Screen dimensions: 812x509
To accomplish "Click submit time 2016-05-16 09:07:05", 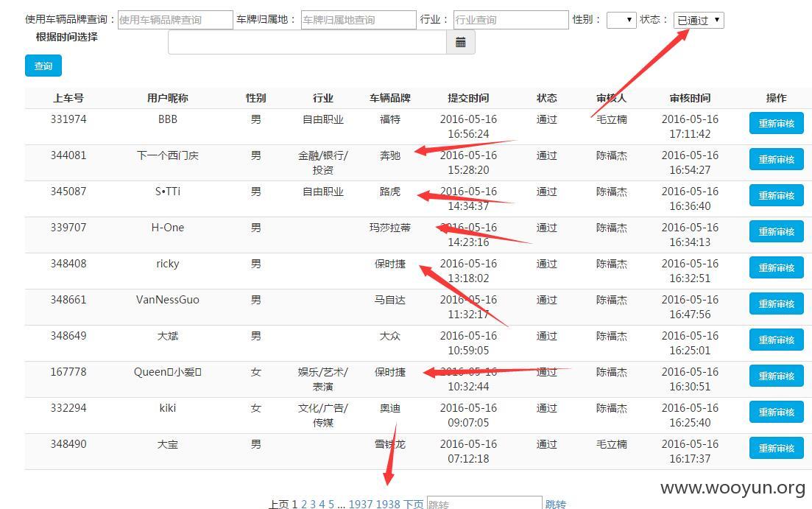I will (x=468, y=415).
